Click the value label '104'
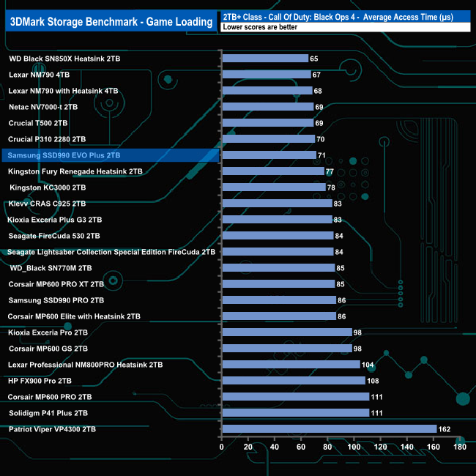 pos(368,365)
